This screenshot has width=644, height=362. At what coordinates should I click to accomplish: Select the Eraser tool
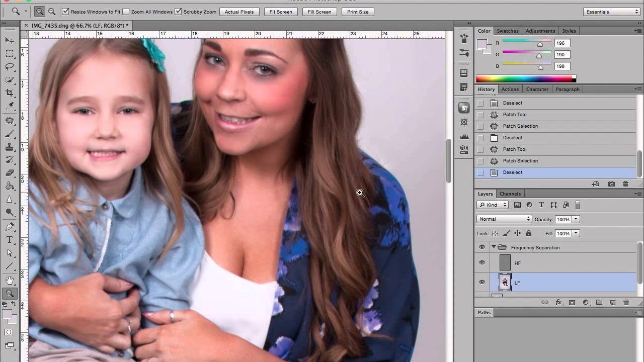tap(10, 173)
